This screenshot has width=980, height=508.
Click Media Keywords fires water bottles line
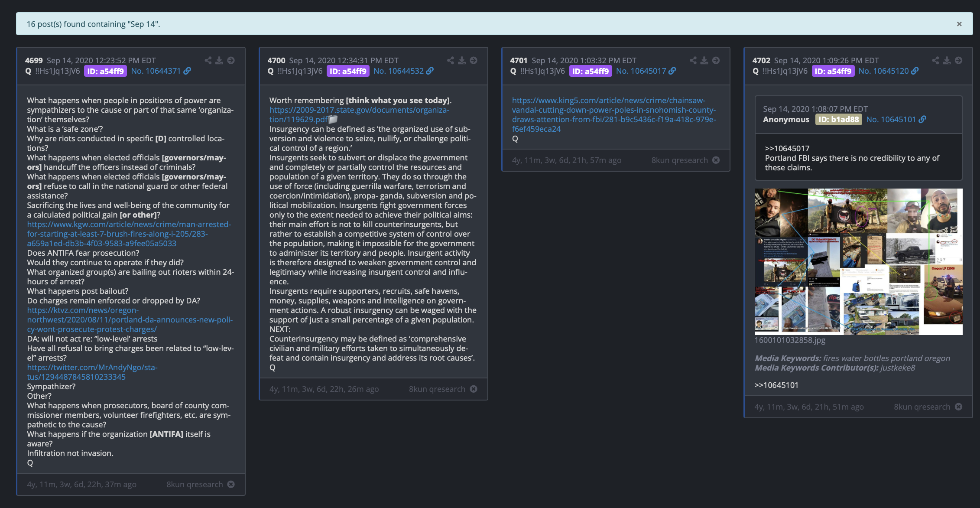[x=852, y=358]
